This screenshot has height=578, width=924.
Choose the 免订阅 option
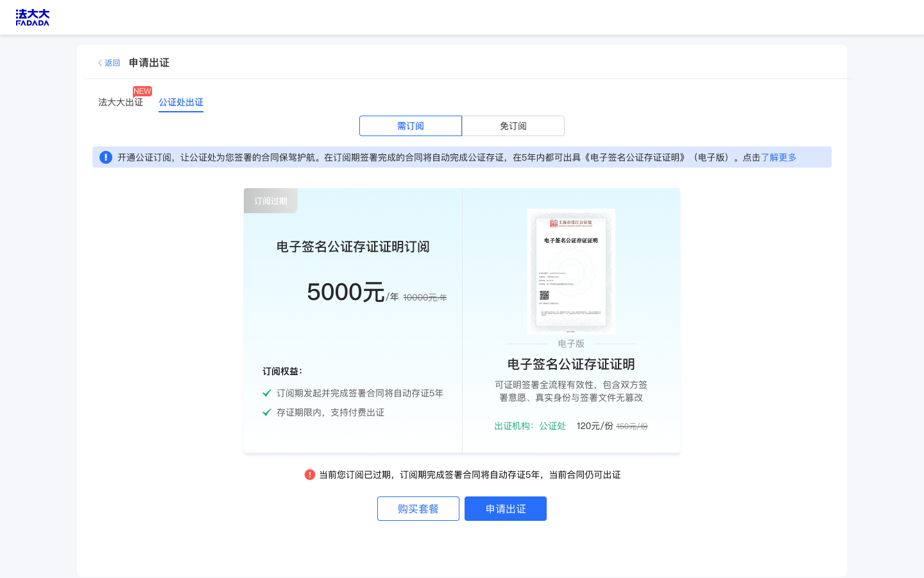pos(513,126)
